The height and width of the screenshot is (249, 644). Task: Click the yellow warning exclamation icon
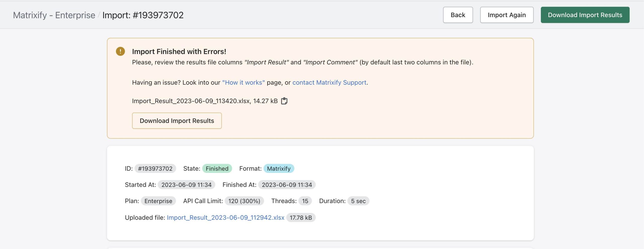[x=120, y=51]
